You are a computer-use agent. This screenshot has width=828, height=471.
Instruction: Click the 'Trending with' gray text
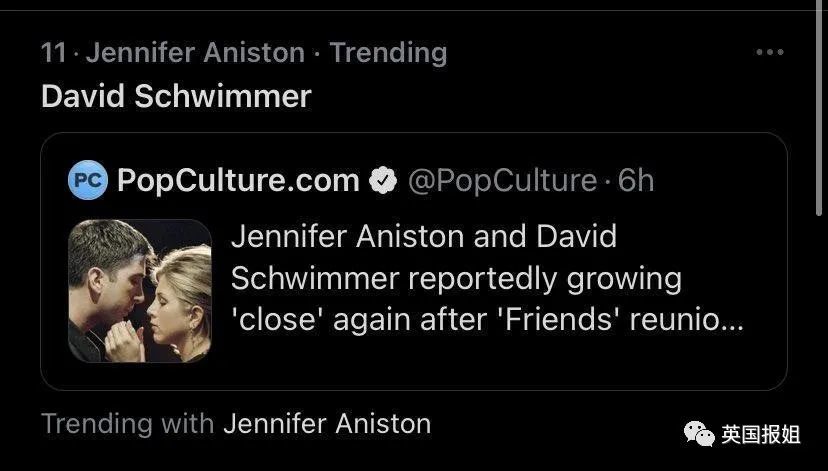click(127, 424)
